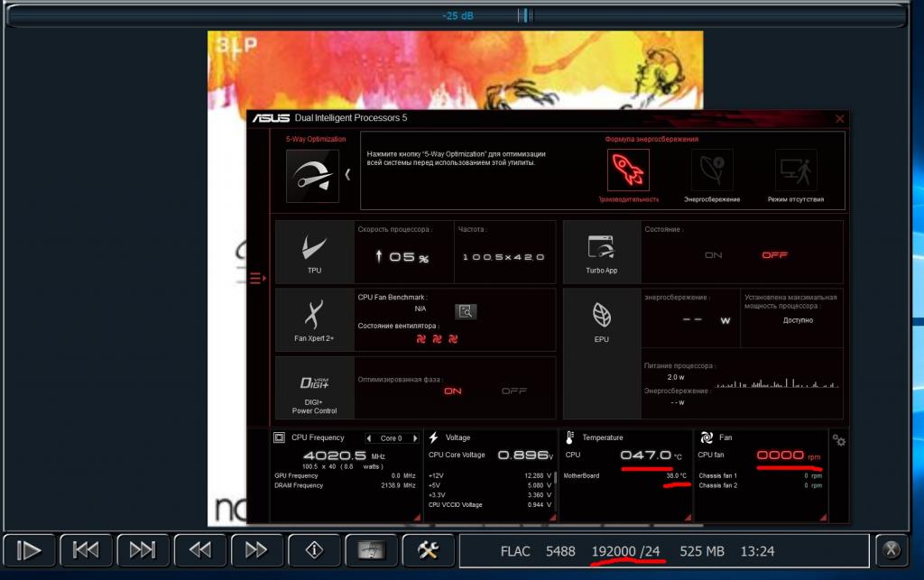
Task: Expand the Voltage panel corner arrow
Action: point(553,517)
